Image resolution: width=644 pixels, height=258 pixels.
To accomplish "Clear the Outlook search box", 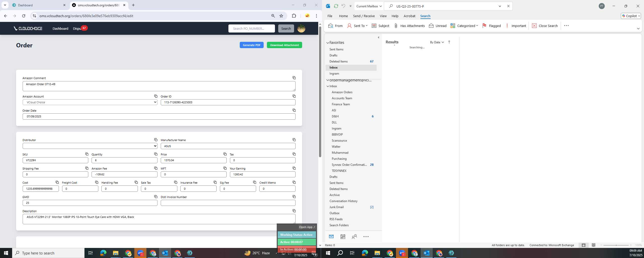I will coord(508,6).
